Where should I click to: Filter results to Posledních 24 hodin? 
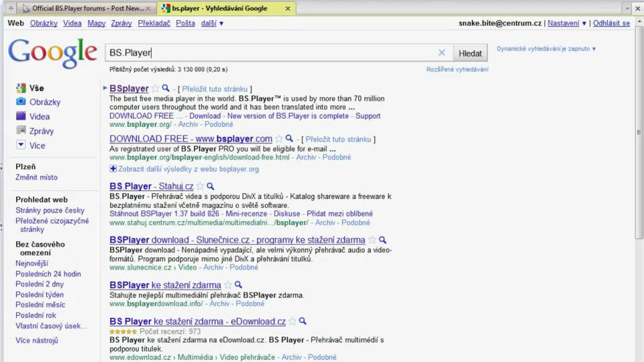pos(48,274)
